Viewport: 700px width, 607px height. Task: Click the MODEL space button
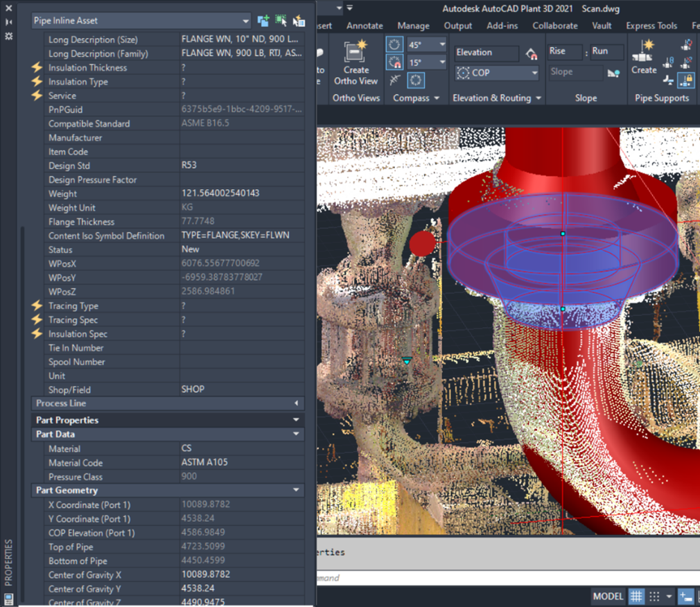click(x=608, y=596)
